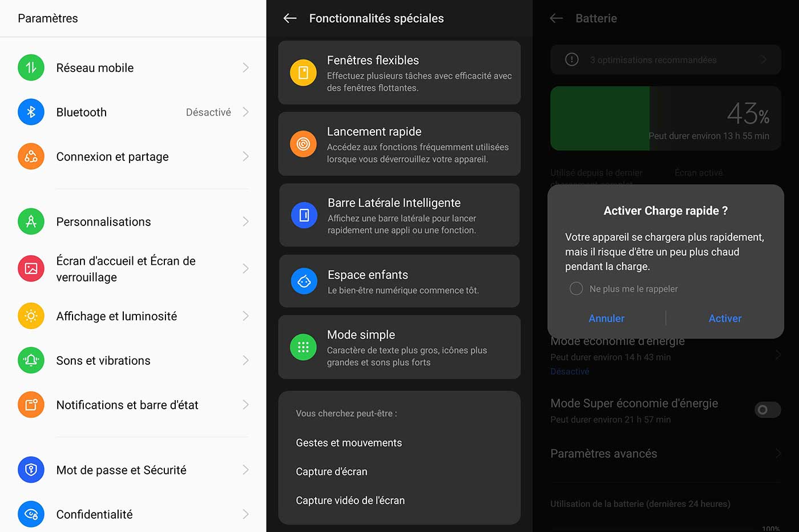
Task: Open the Barre Latérale Intelligente entry
Action: tap(399, 215)
